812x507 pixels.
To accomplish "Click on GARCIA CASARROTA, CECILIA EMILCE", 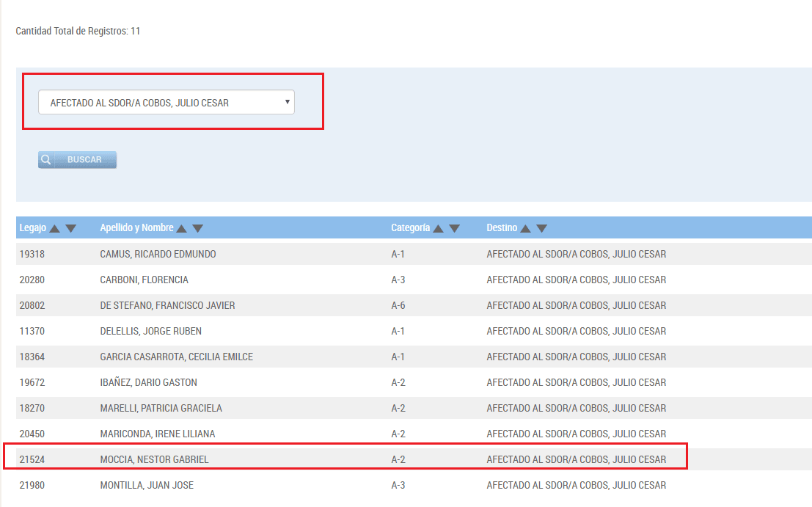I will [x=176, y=357].
